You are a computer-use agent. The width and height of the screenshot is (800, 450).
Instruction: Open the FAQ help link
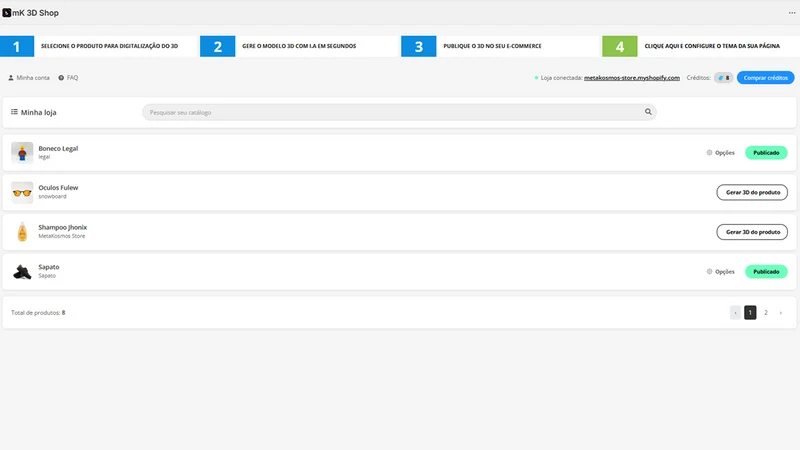point(68,78)
